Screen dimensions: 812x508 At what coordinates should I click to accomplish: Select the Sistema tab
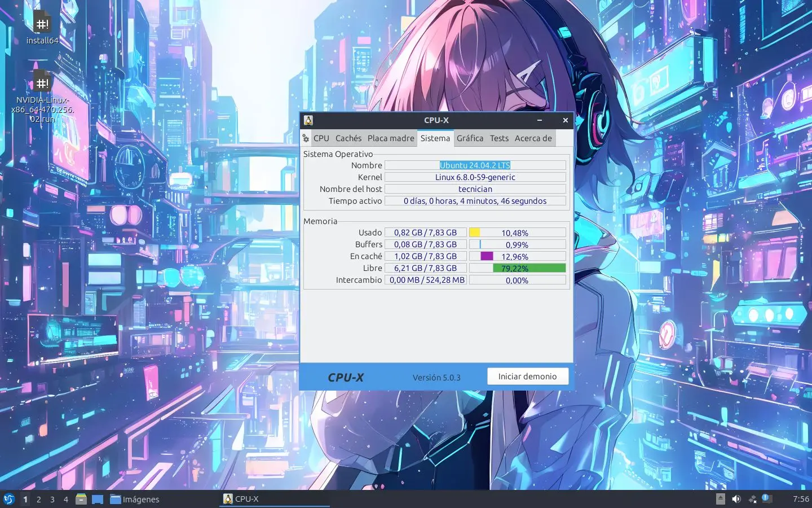point(435,138)
